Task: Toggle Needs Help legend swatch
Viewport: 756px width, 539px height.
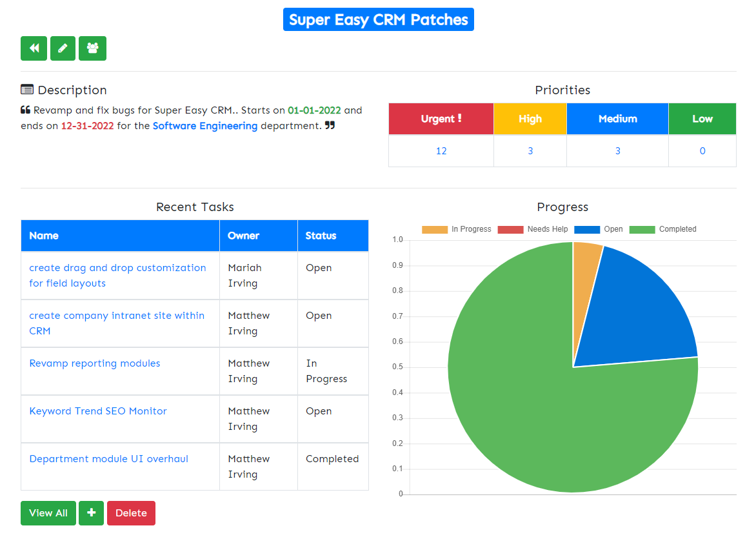Action: coord(511,230)
